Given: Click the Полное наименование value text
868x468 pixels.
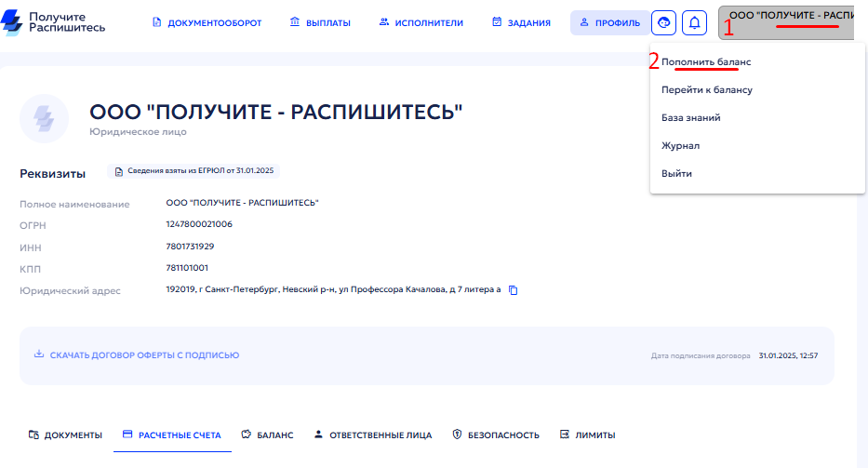Looking at the screenshot, I should pos(243,203).
